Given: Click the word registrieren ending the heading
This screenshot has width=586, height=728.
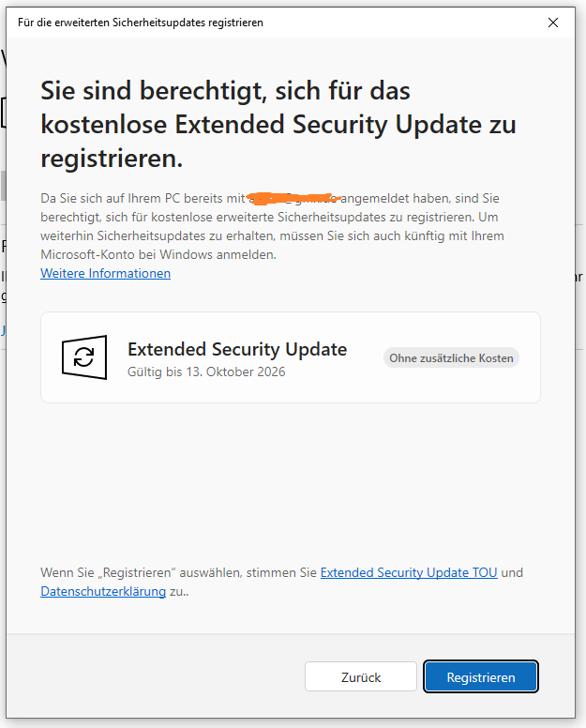Looking at the screenshot, I should [112, 159].
